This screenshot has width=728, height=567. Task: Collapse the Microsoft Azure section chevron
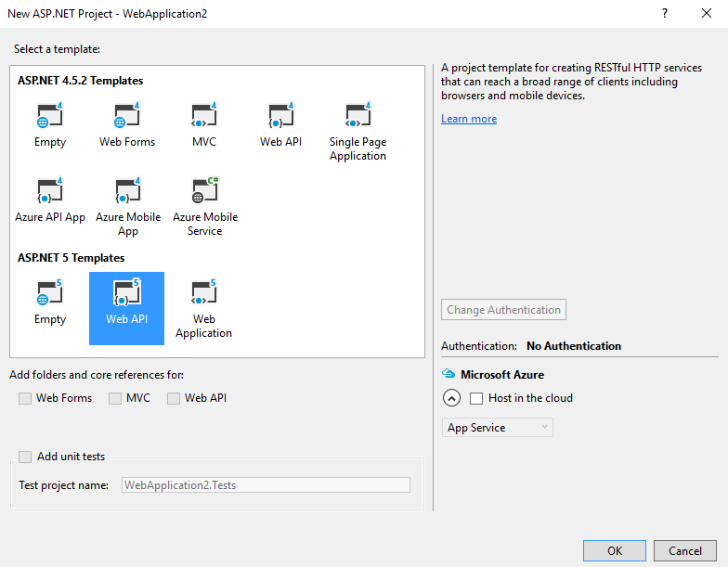pyautogui.click(x=451, y=398)
